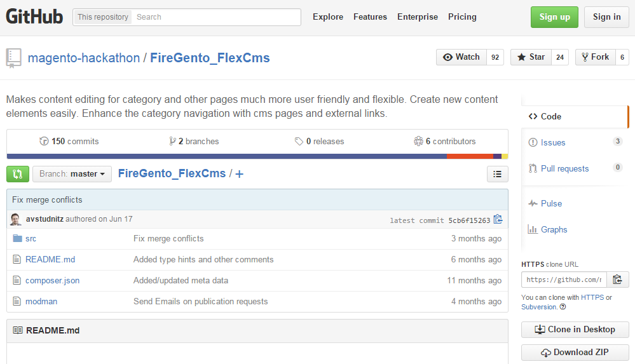This screenshot has width=635, height=364.
Task: Click the Star button
Action: 531,57
